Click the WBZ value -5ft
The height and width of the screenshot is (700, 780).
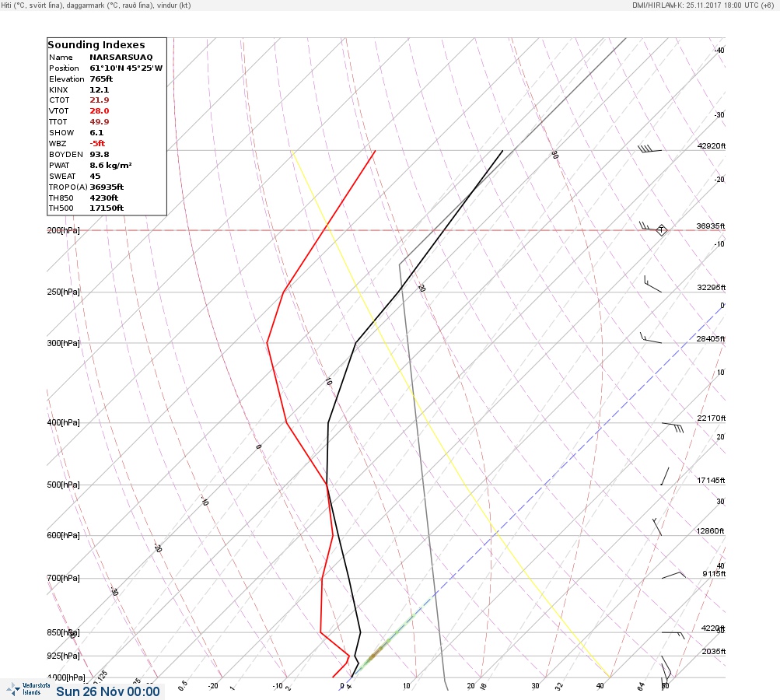tap(97, 143)
